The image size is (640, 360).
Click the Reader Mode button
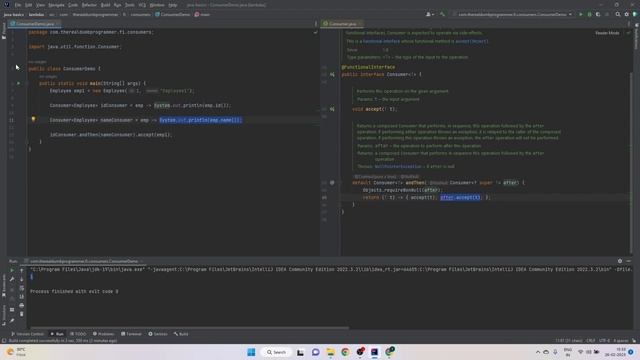(607, 33)
